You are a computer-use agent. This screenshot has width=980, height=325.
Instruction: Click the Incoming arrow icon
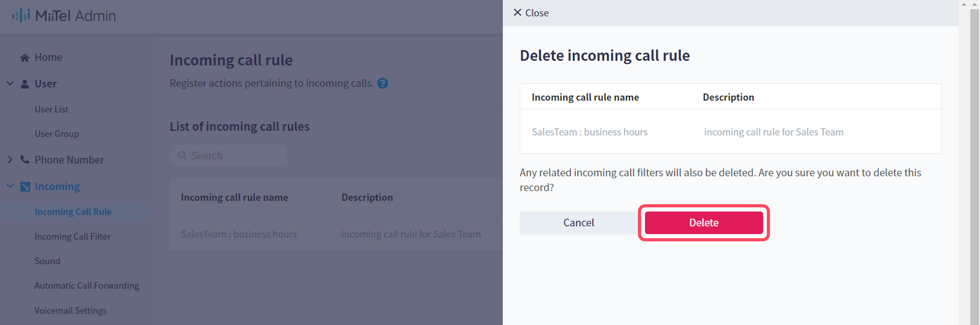tap(25, 187)
